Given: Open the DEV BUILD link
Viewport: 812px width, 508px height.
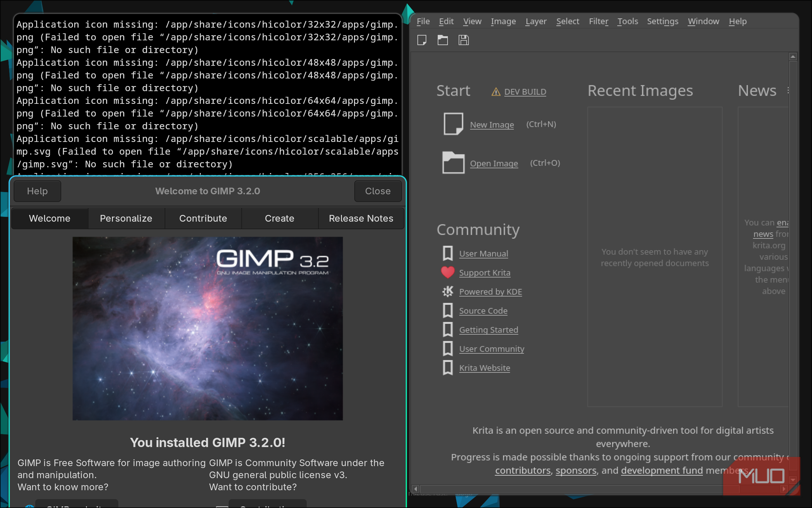Looking at the screenshot, I should click(x=525, y=92).
